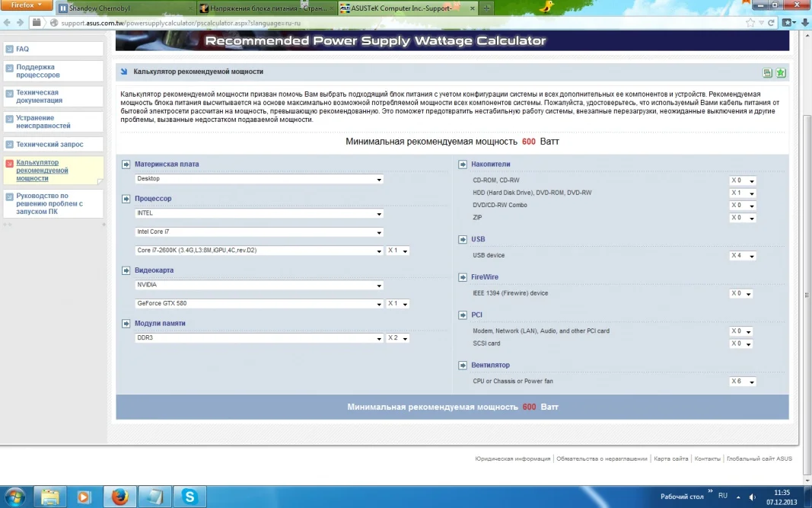
Task: Select the ASUSTeK Computer Inc.-Support tab
Action: [x=408, y=8]
